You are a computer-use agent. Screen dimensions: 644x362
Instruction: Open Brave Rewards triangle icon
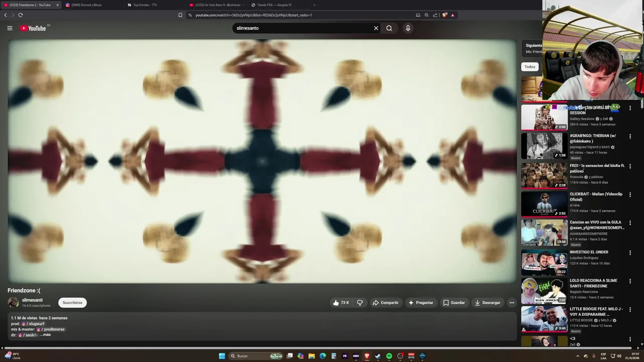(x=453, y=15)
